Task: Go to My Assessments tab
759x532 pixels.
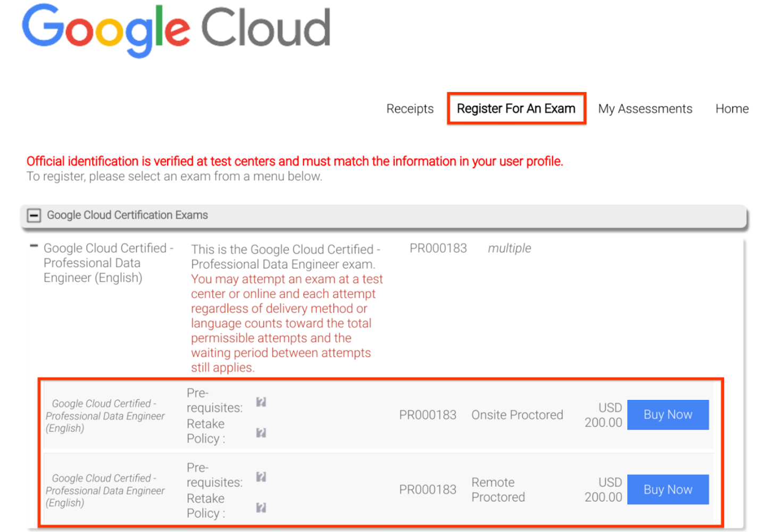Action: [645, 109]
